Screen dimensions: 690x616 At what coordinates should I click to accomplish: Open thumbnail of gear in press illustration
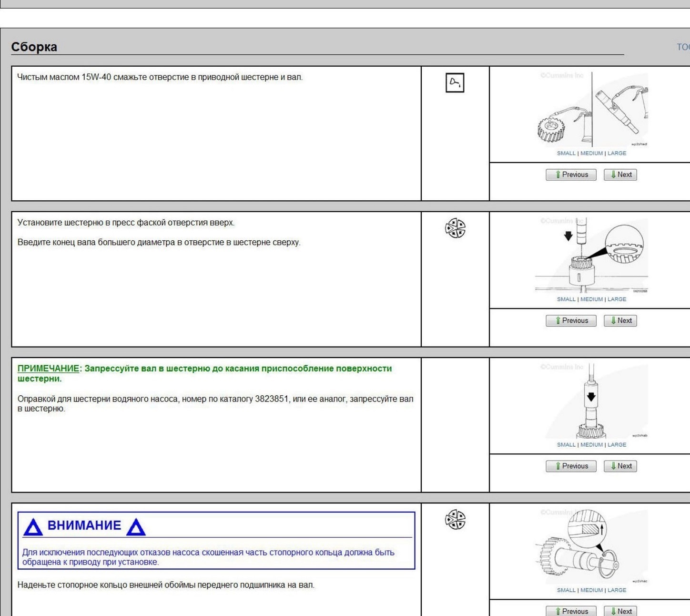click(x=592, y=256)
